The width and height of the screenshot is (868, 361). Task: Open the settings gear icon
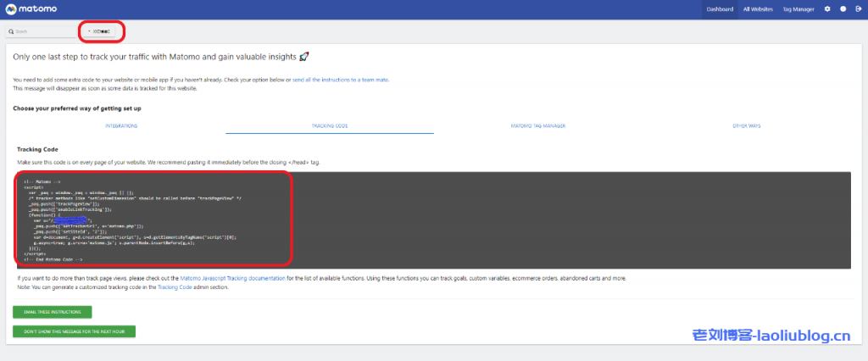pyautogui.click(x=827, y=9)
